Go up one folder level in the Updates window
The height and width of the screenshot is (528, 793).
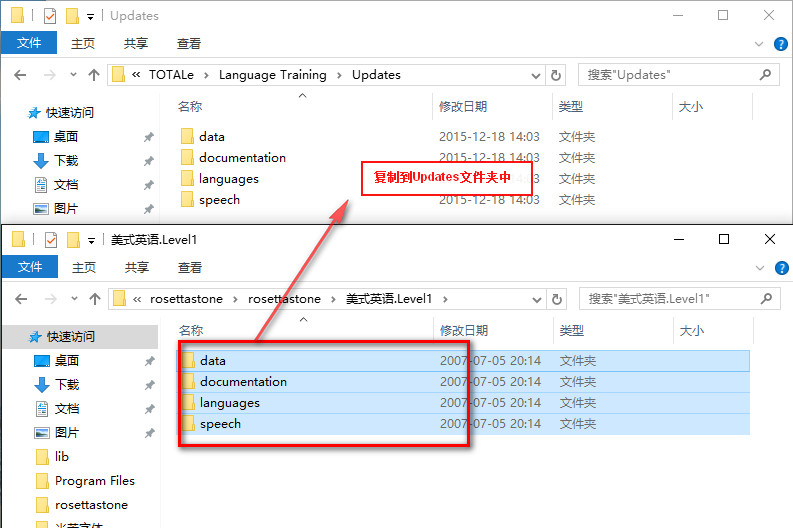pyautogui.click(x=94, y=75)
